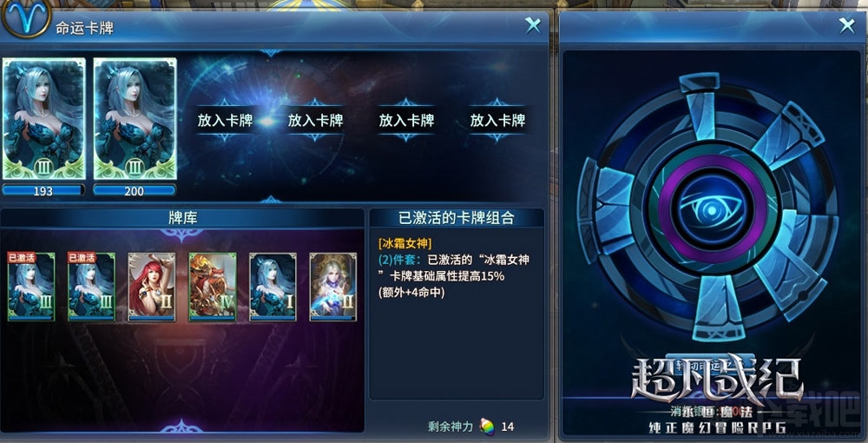
Task: Click the bottom blade segment of the wheel
Action: [719, 307]
